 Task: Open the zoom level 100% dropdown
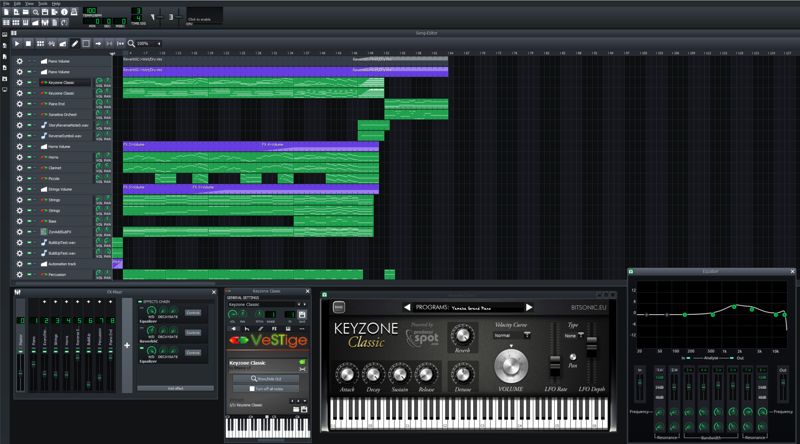(148, 43)
